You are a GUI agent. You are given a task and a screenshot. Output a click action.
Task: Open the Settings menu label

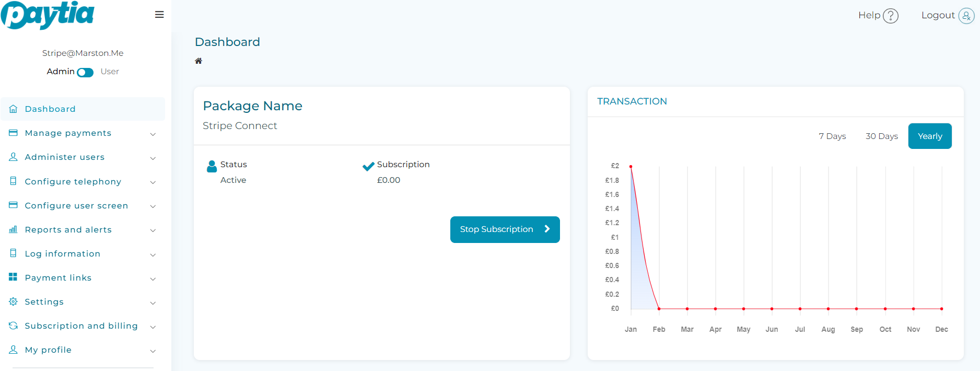44,302
